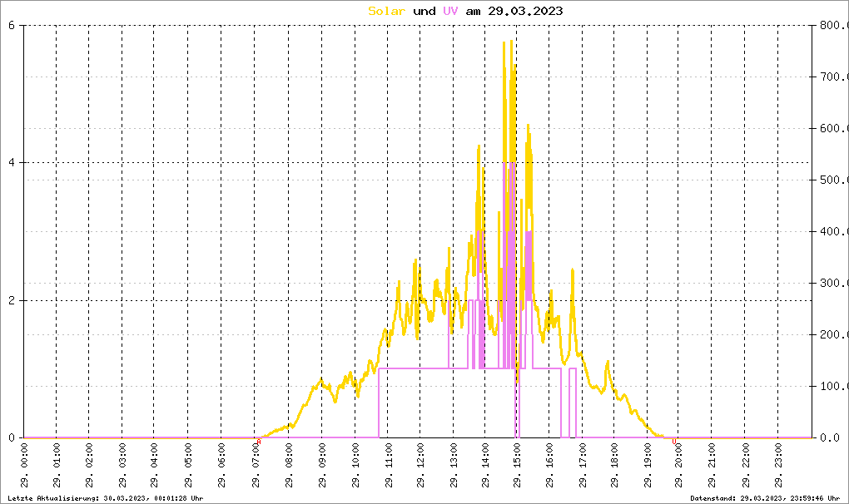
Task: Click the 6 label on the left axis
Action: pyautogui.click(x=12, y=25)
